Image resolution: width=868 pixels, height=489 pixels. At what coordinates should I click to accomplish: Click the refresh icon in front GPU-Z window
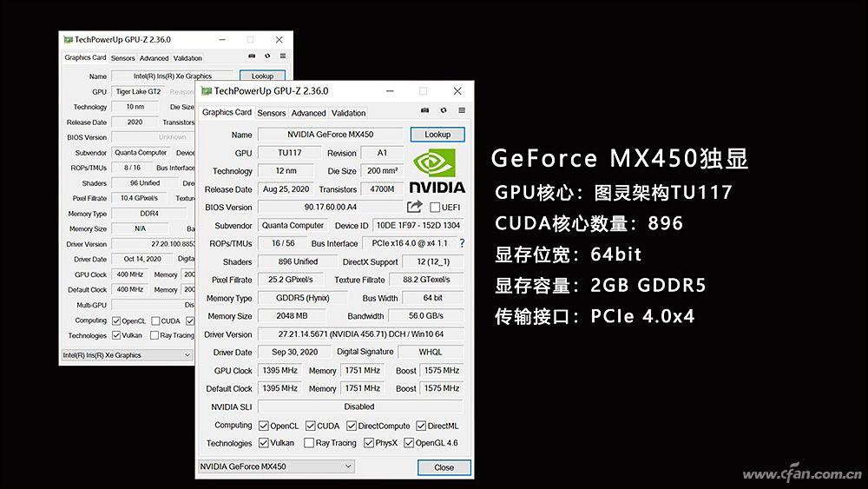click(x=444, y=111)
